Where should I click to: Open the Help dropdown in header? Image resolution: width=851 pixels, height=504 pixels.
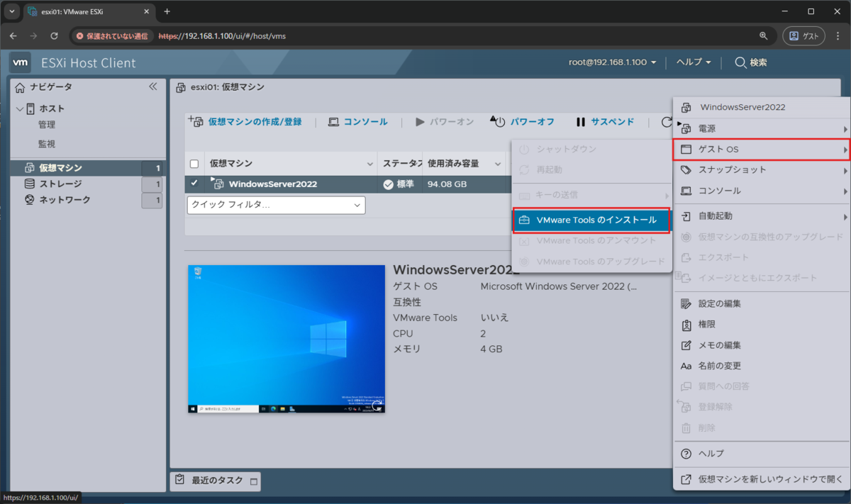[694, 62]
